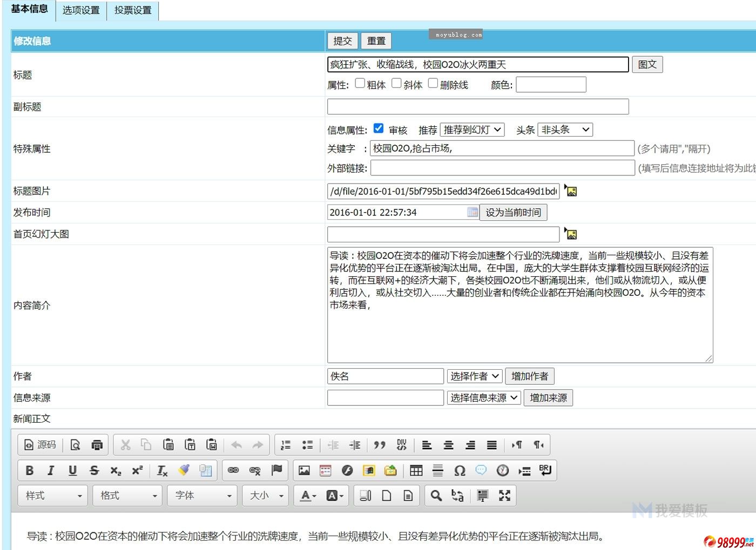This screenshot has height=550, width=756.
Task: Click the 增加作者 button
Action: 530,376
